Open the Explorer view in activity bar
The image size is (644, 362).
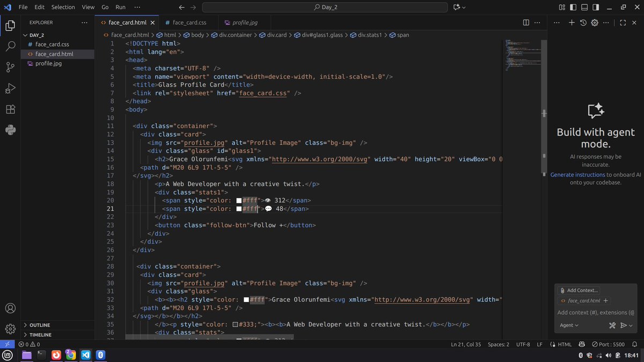[10, 25]
